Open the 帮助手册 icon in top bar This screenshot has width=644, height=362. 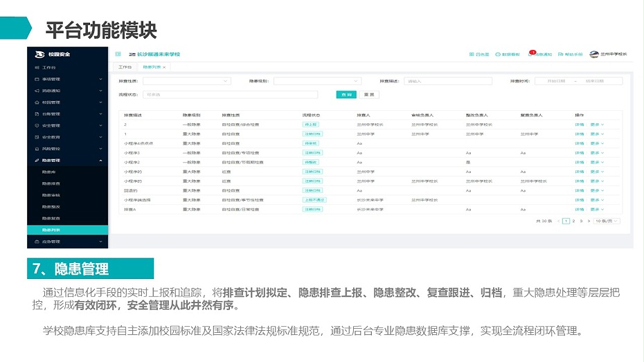pos(561,54)
